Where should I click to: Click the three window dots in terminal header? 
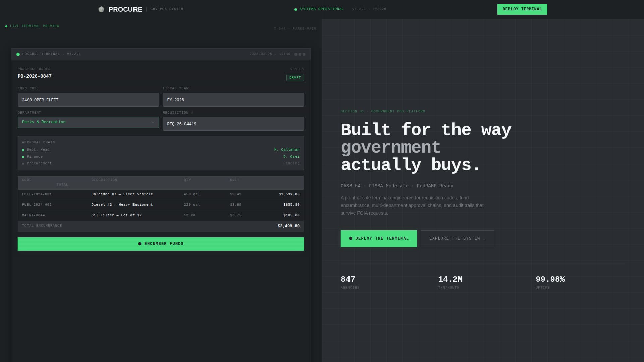[300, 54]
